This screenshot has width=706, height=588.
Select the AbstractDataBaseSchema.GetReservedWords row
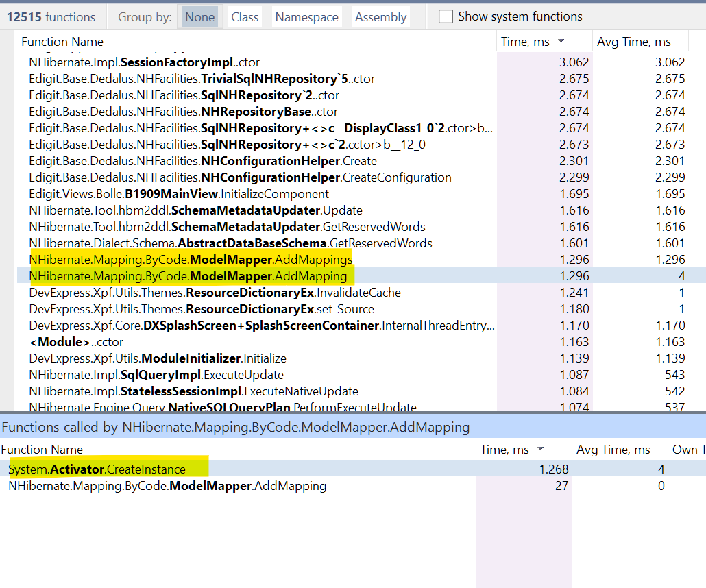pyautogui.click(x=361, y=243)
